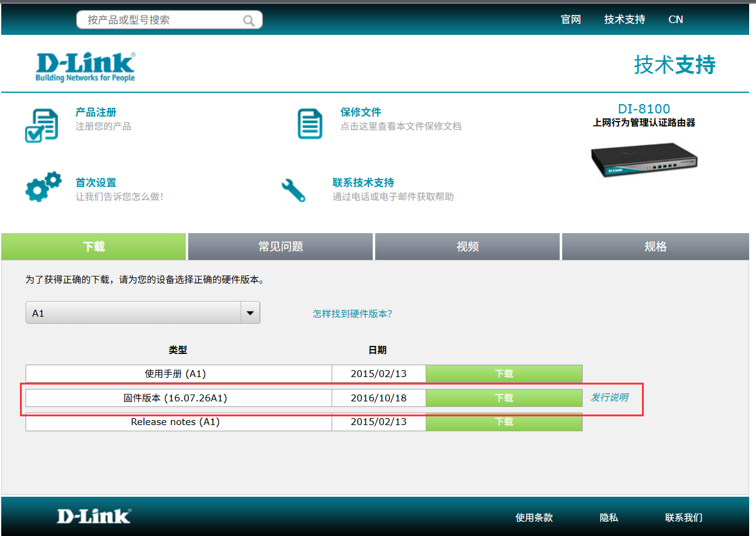This screenshot has height=536, width=756.
Task: Select the 下载 tab
Action: tap(93, 246)
